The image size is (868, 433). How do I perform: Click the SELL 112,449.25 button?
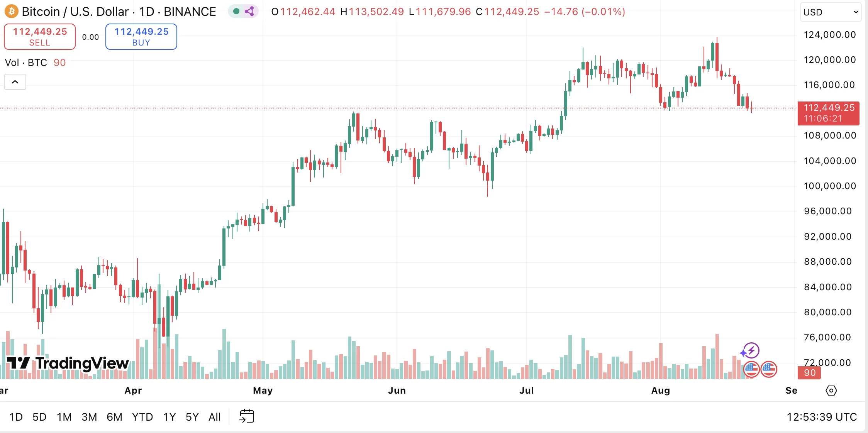pyautogui.click(x=39, y=36)
